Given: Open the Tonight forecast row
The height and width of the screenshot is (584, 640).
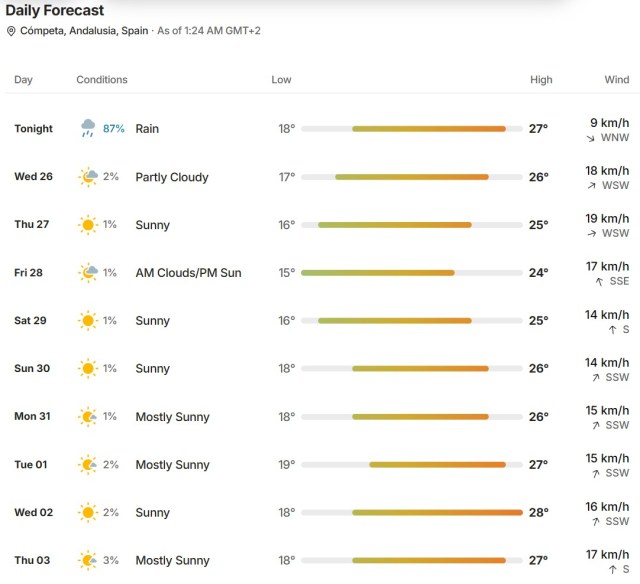Looking at the screenshot, I should pyautogui.click(x=322, y=129).
